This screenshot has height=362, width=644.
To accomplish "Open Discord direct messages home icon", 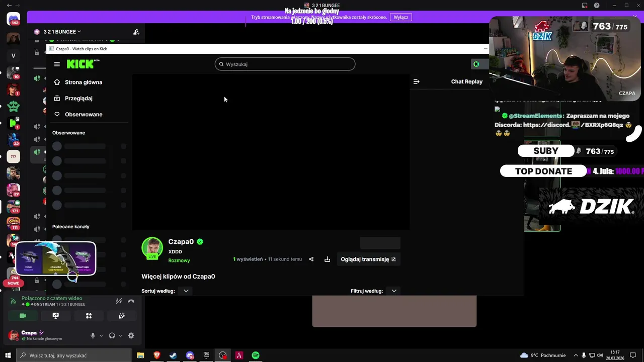I will (x=14, y=19).
